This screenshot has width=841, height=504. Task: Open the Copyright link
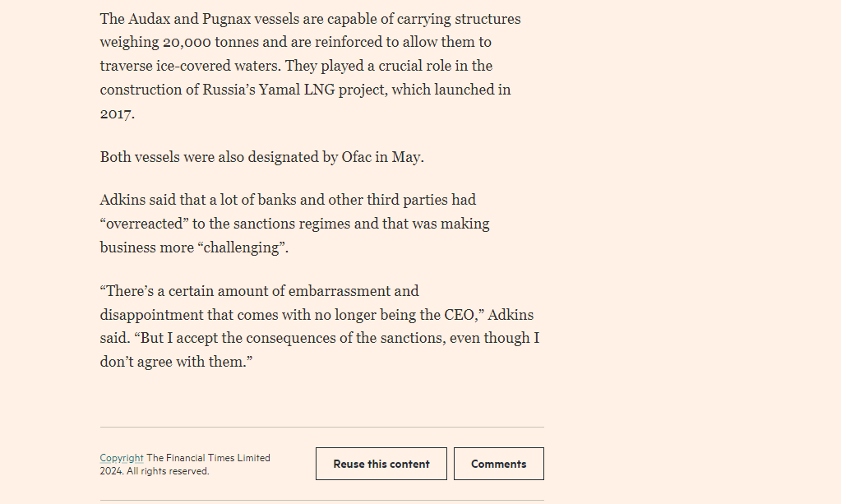pyautogui.click(x=122, y=458)
